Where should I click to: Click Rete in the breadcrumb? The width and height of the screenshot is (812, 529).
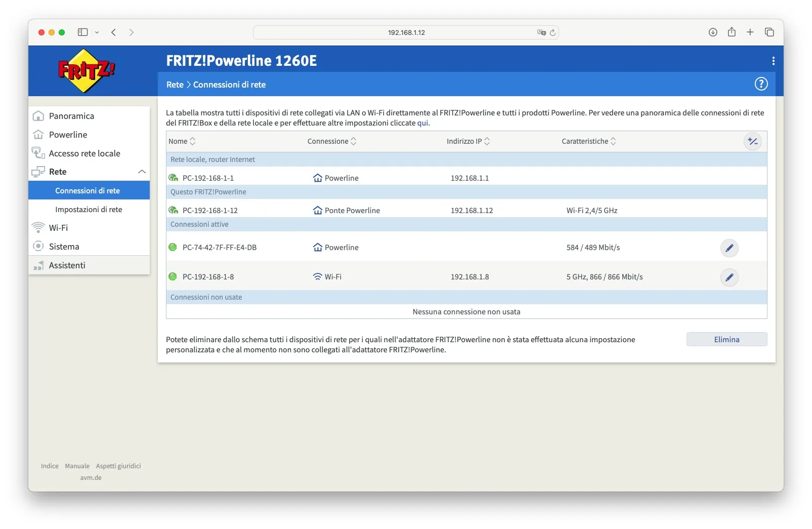[175, 85]
